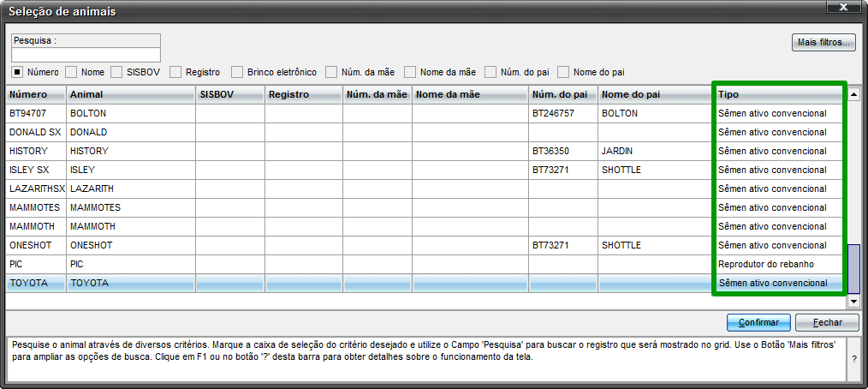Click the '?' help button
The height and width of the screenshot is (389, 868).
(x=856, y=358)
